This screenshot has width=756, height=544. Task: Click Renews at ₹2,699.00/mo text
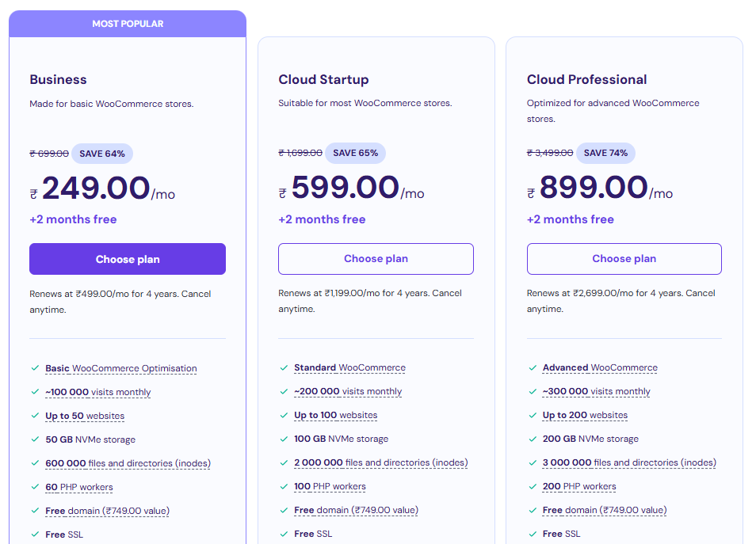[x=621, y=301]
